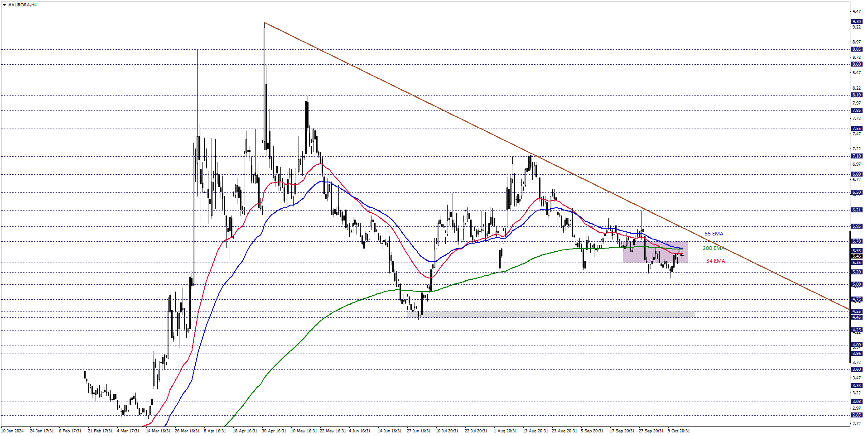Screen dimensions: 868x436
Task: Click the 4.45 price level label
Action: [856, 317]
